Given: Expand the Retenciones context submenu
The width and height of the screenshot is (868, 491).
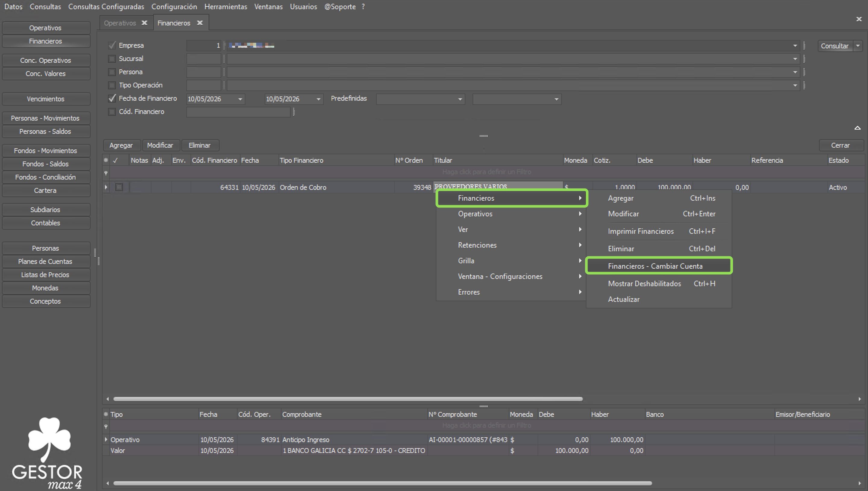Looking at the screenshot, I should click(511, 245).
